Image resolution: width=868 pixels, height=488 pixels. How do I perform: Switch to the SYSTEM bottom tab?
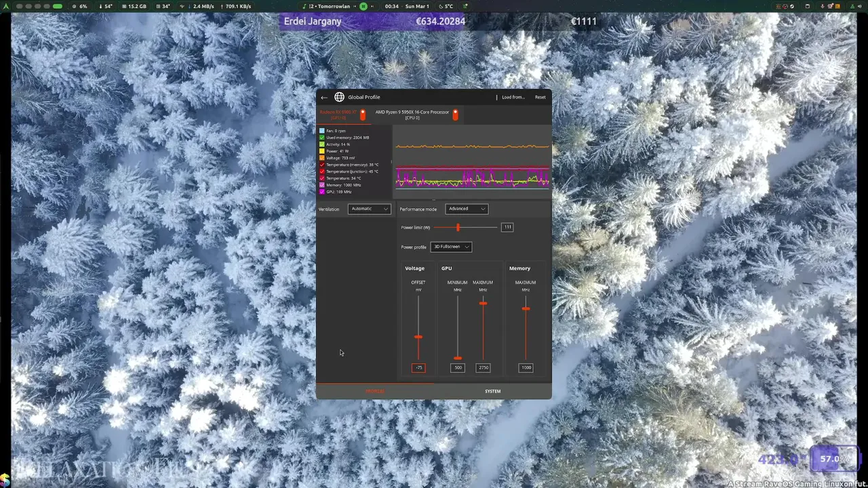tap(493, 391)
